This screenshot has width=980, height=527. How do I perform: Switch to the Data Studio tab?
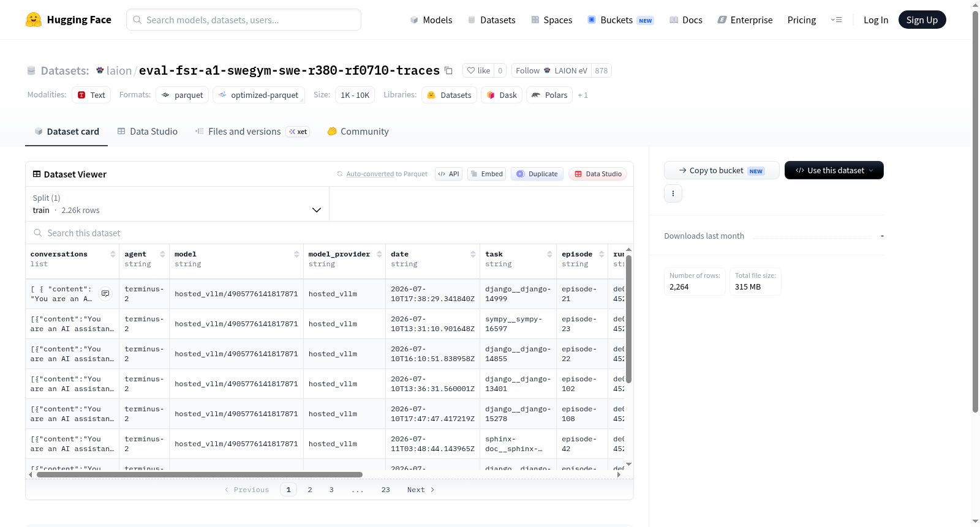pyautogui.click(x=148, y=131)
